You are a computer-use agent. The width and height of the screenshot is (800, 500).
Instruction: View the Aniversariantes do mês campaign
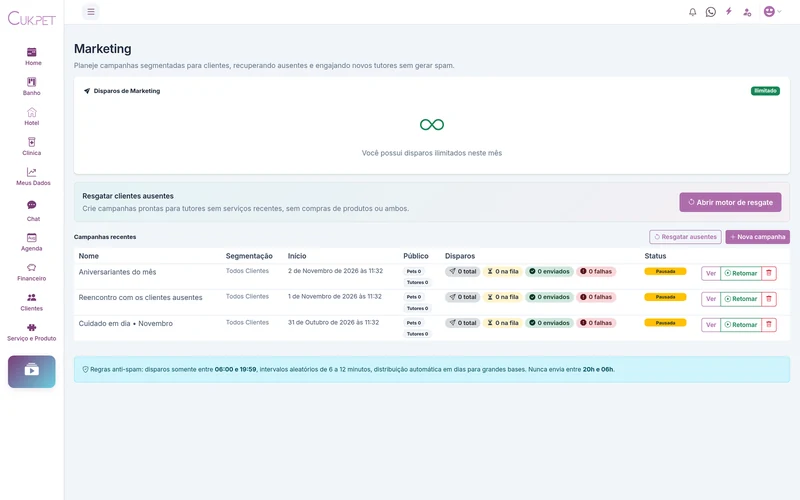711,273
